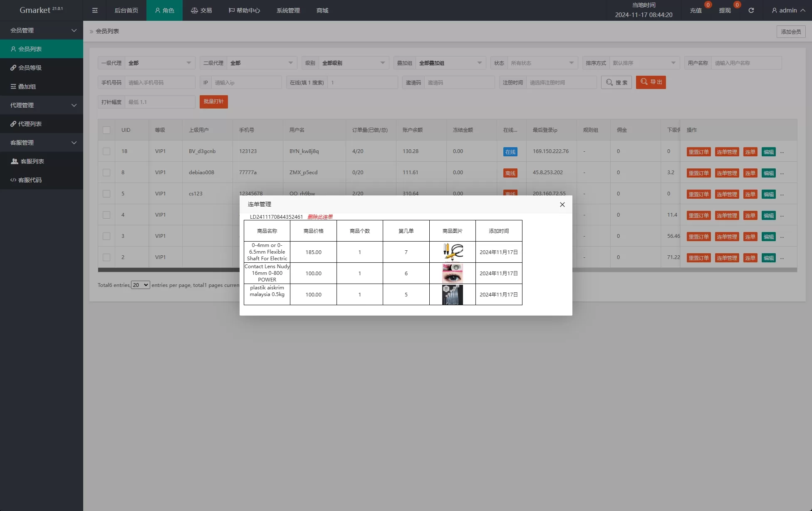Click the 添加会员 button
Screen dimensions: 812x511
point(790,32)
